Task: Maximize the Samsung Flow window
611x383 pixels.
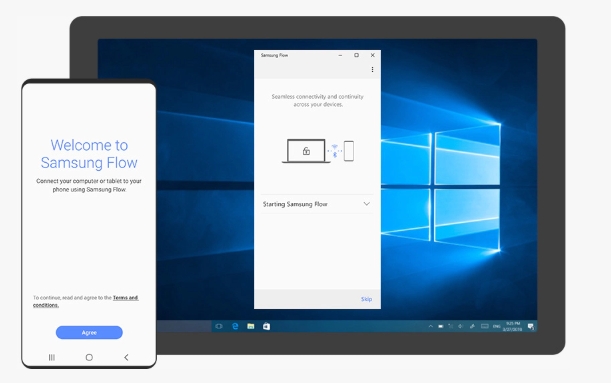Action: pos(356,55)
